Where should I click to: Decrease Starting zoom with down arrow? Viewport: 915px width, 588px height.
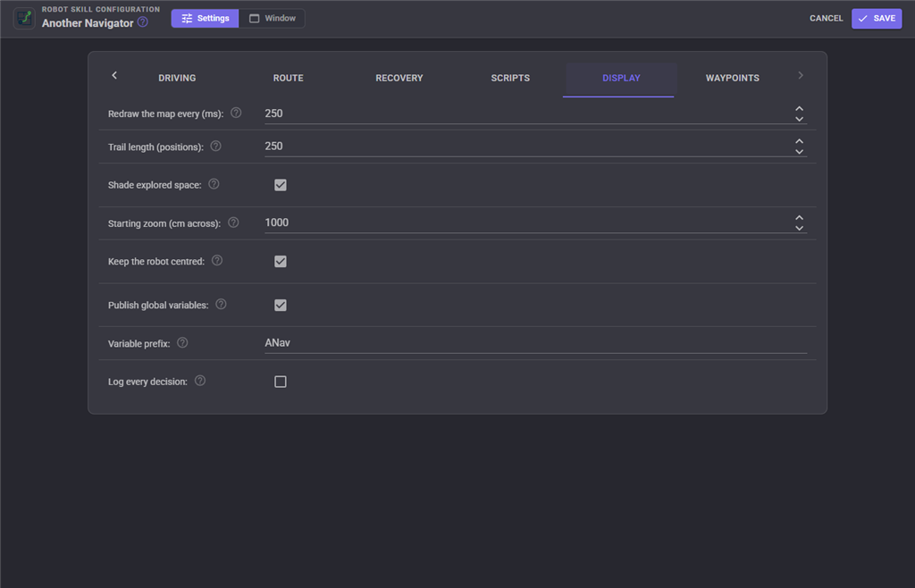800,228
